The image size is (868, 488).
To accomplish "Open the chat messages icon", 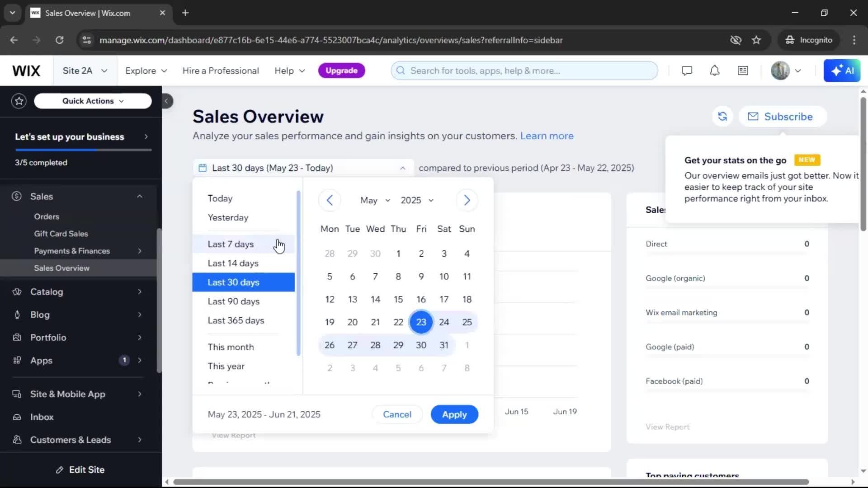I will (687, 70).
